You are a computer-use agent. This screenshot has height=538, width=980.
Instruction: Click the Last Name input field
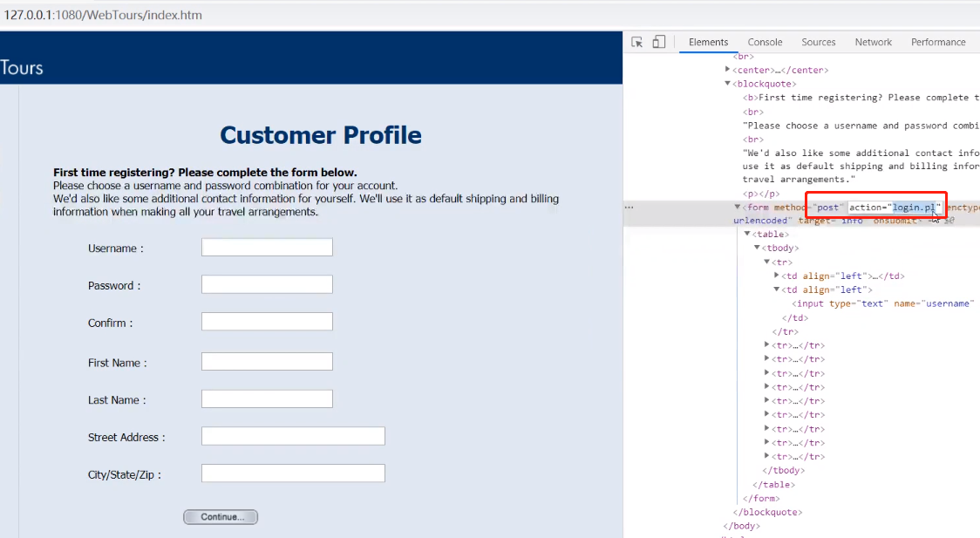267,398
